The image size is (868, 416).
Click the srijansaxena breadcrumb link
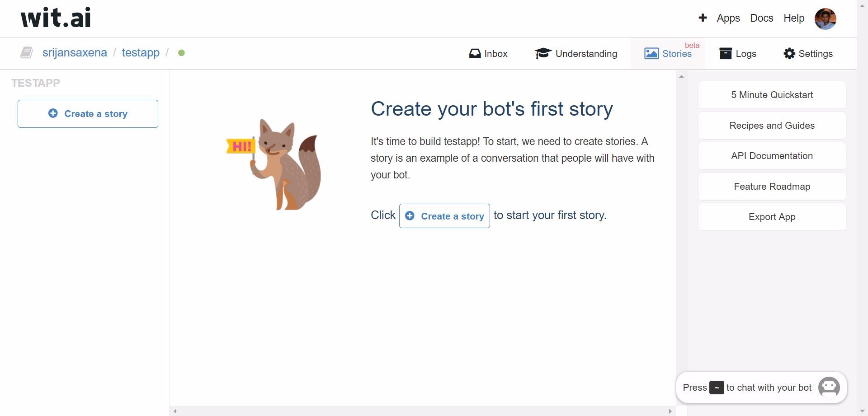click(75, 53)
